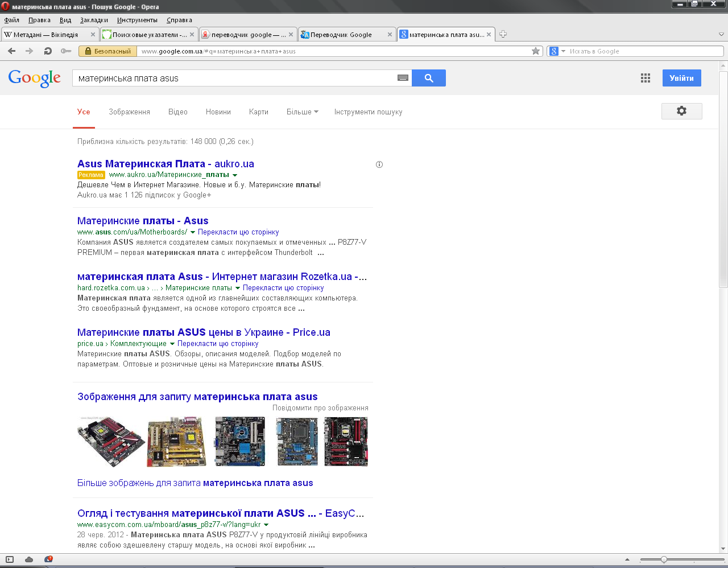Open the yellow motherboard image thumbnail
Screen dimensions: 728x568
click(x=176, y=442)
